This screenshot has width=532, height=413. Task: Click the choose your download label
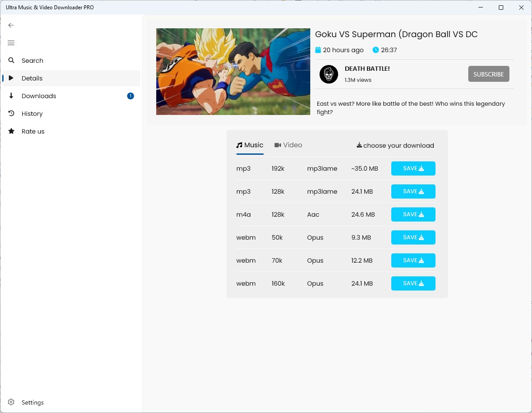[x=399, y=145]
